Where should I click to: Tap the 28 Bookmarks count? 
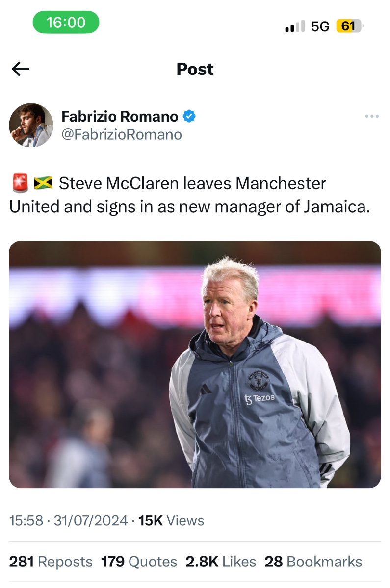click(313, 562)
